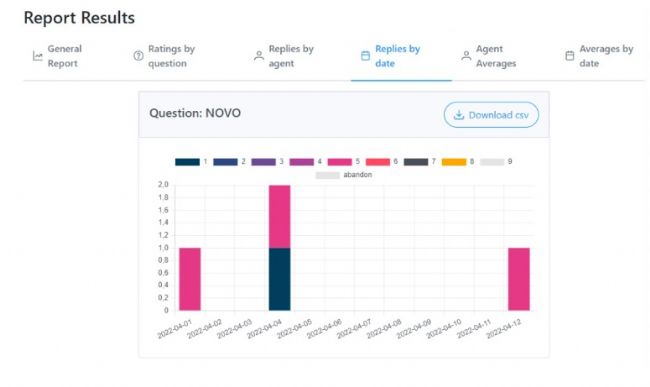This screenshot has width=650, height=387.
Task: Toggle legend color swatch for rating 3
Action: [264, 162]
